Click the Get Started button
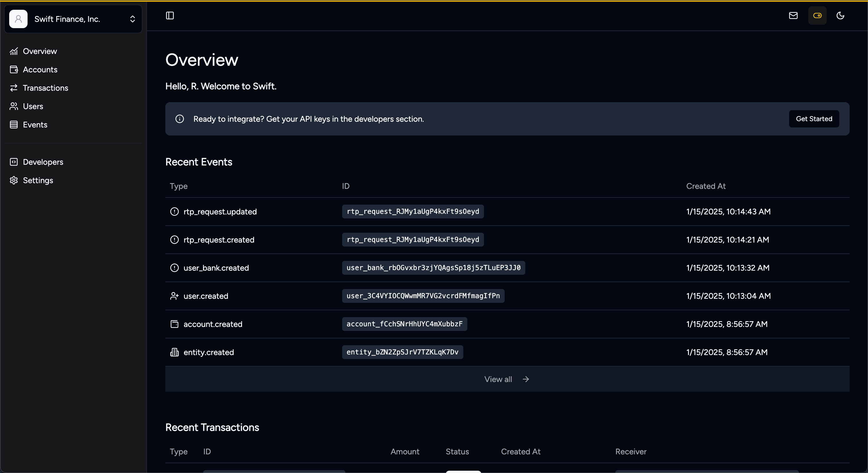 pyautogui.click(x=814, y=119)
